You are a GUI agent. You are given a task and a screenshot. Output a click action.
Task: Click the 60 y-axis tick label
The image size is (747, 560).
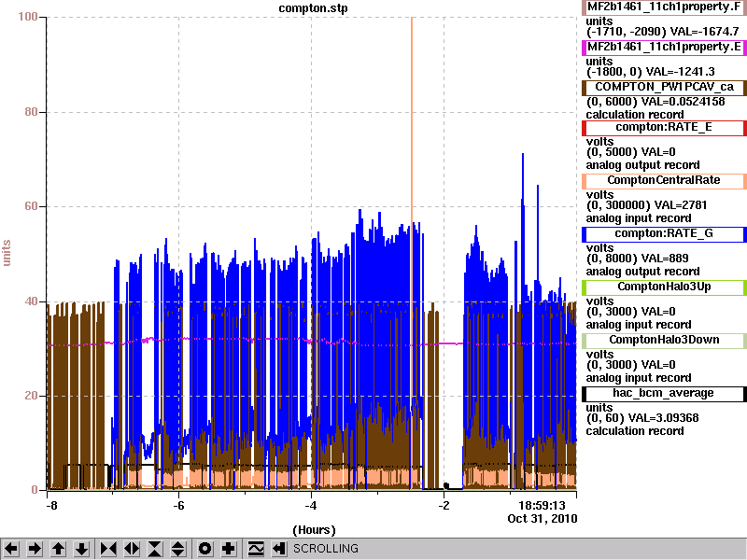(31, 206)
